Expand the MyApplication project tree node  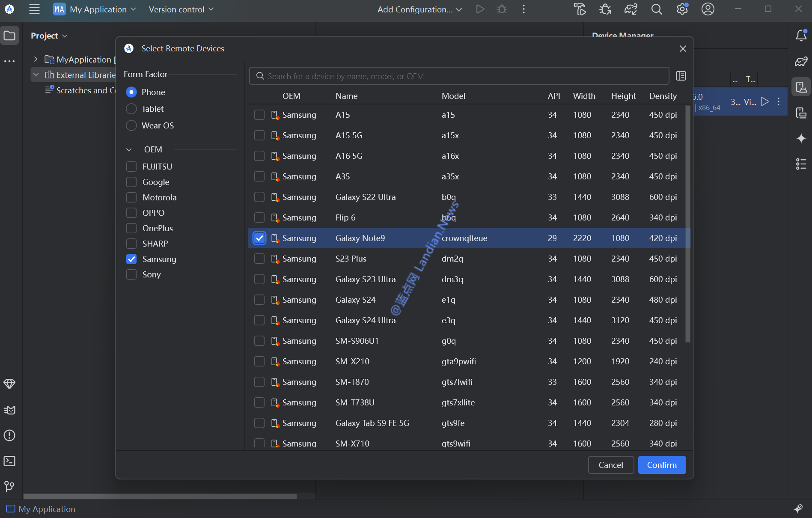(x=36, y=60)
